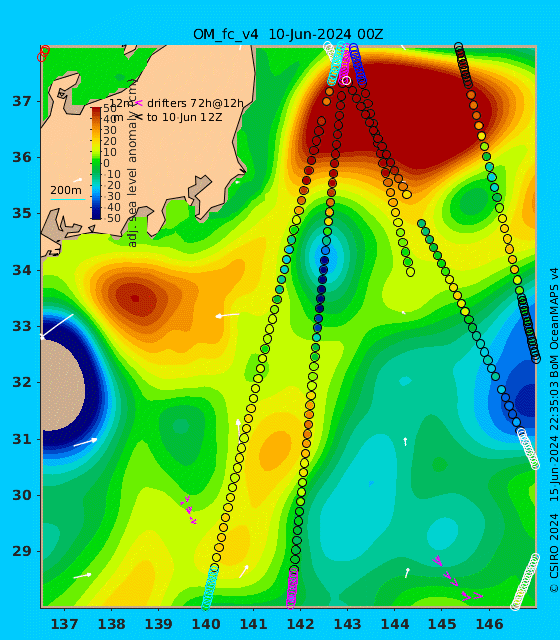Click the magenta drifter arrows near 145.5E 28.5N
The width and height of the screenshot is (560, 640).
[458, 578]
